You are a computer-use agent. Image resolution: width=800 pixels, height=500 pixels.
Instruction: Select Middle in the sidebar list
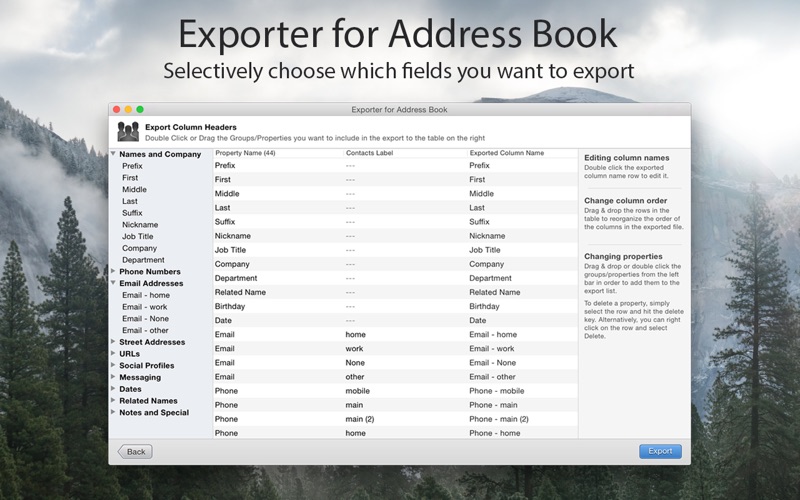tap(134, 189)
